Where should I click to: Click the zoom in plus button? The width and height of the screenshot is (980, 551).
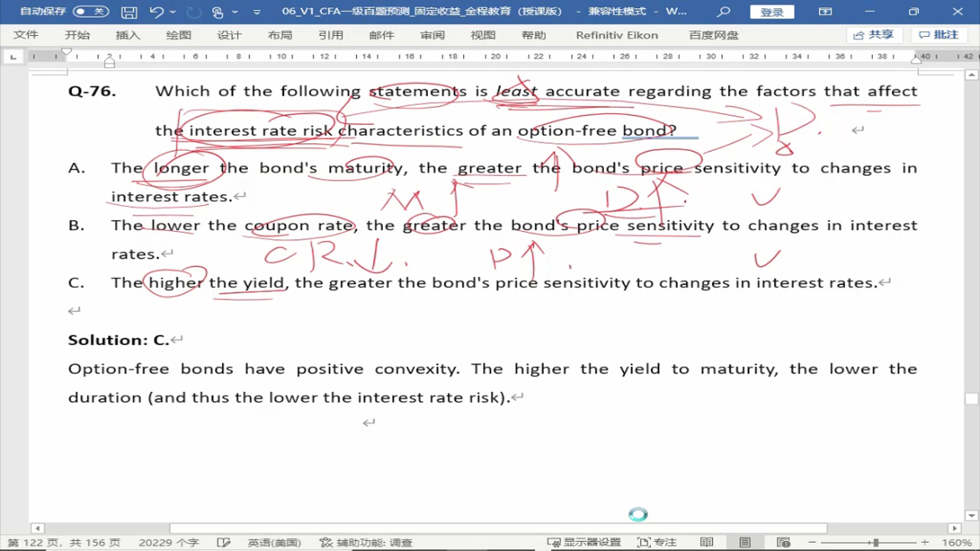coord(925,543)
